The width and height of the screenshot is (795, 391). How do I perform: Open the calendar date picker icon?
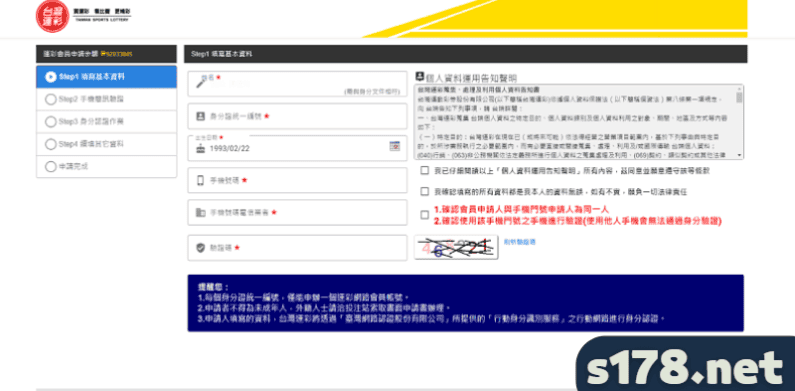coord(394,146)
